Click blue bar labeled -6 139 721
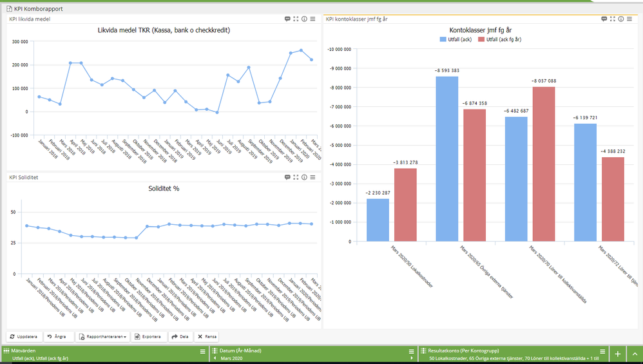 tap(585, 182)
